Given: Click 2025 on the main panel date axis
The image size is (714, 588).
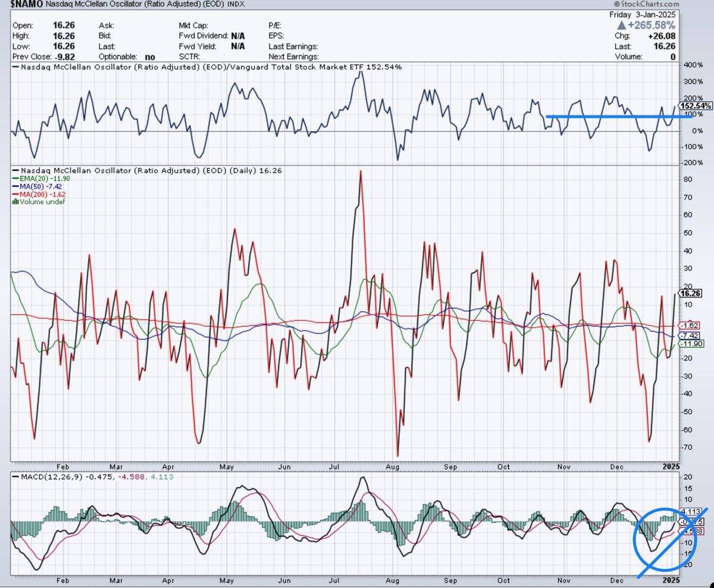Looking at the screenshot, I should point(672,466).
